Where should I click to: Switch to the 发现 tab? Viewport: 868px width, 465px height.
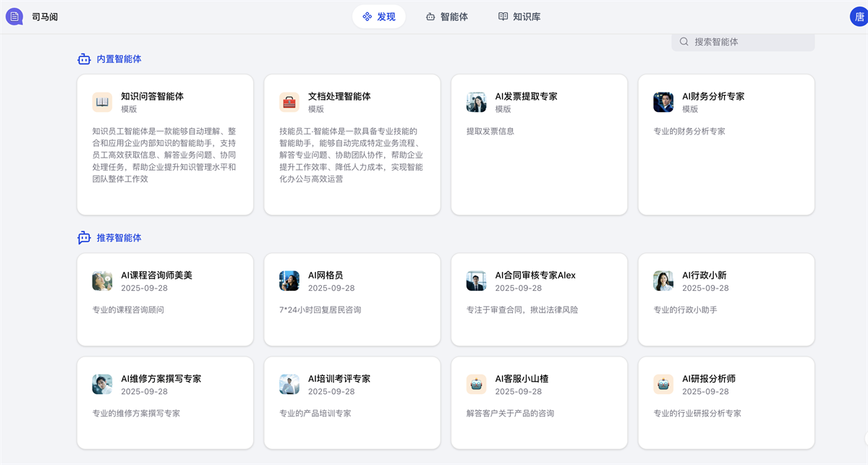379,17
